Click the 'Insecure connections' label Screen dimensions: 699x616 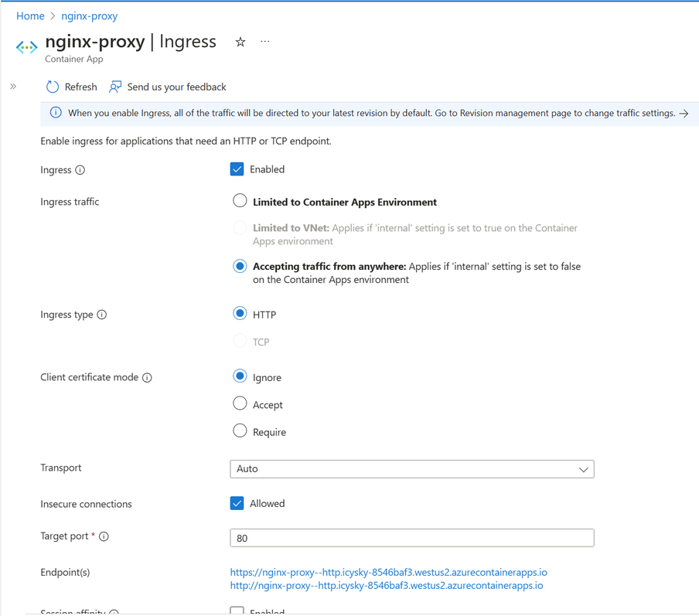tap(86, 504)
